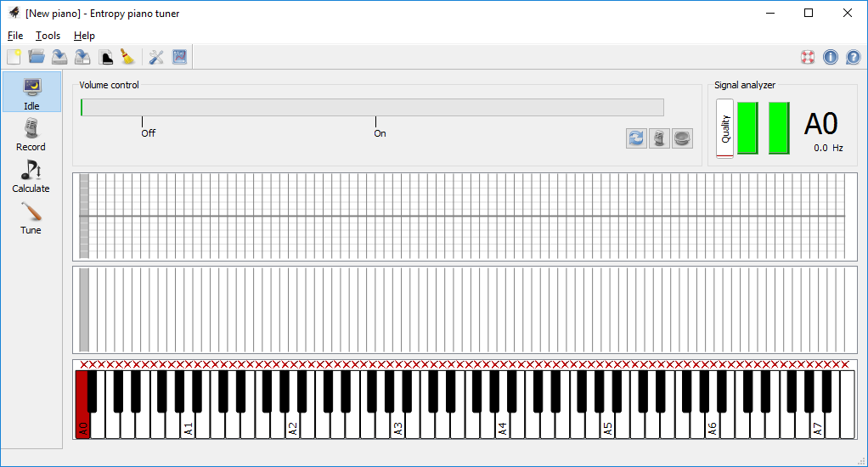Select the A5 piano key
Viewport: 868px width, 467px height.
click(x=608, y=426)
